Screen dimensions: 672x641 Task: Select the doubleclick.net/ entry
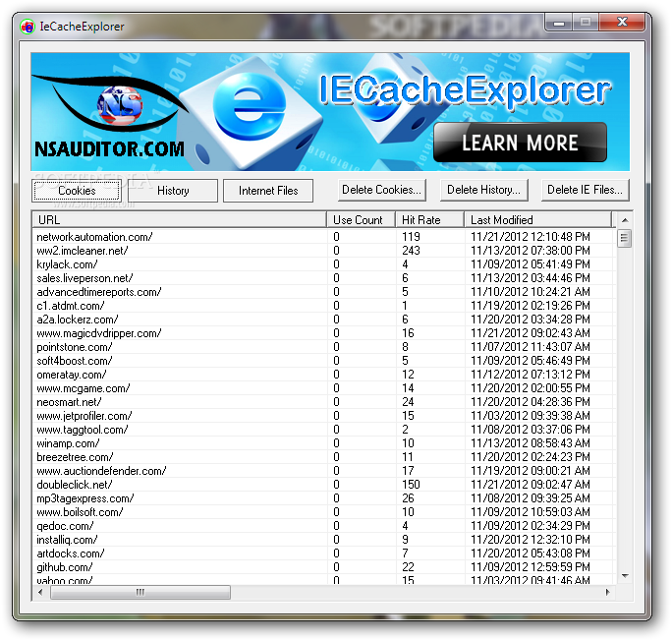click(x=324, y=485)
